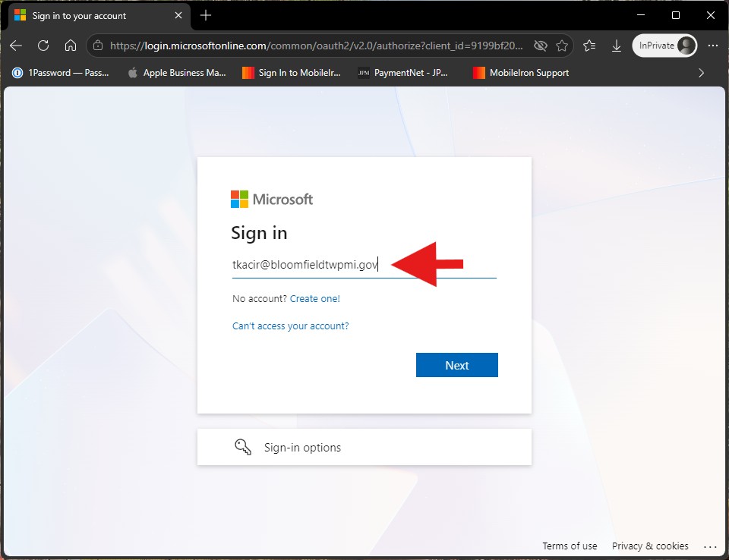Click the email address input field
729x560 pixels.
364,265
